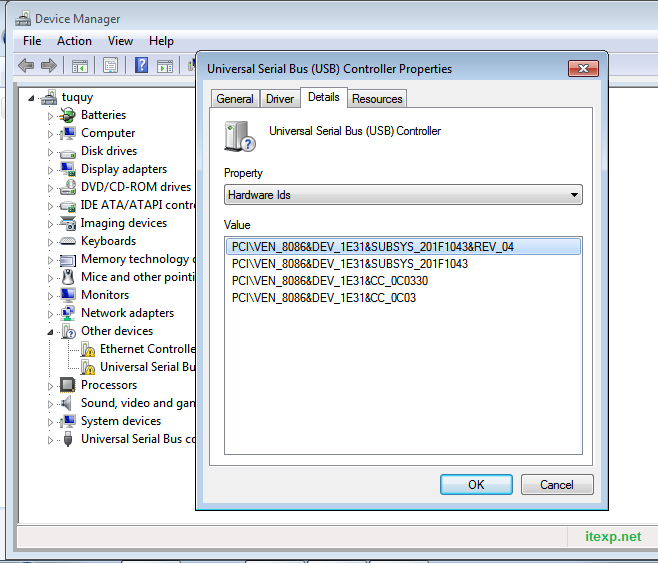
Task: Click the Ethernet Controller warning icon
Action: [87, 349]
